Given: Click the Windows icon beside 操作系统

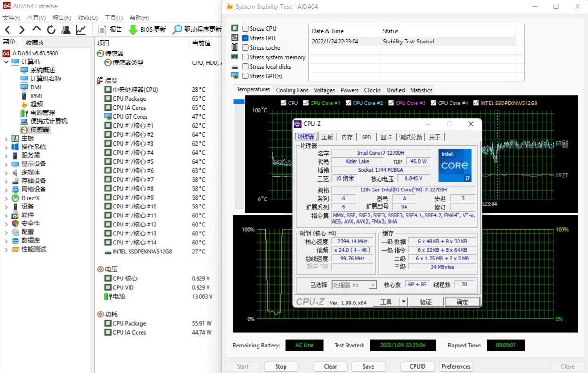Looking at the screenshot, I should [16, 147].
